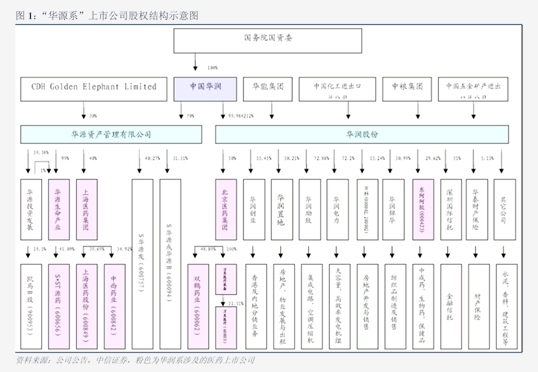Click the 中国五金矿产进出口 box
Viewport: 538px width, 372px height.
[473, 89]
